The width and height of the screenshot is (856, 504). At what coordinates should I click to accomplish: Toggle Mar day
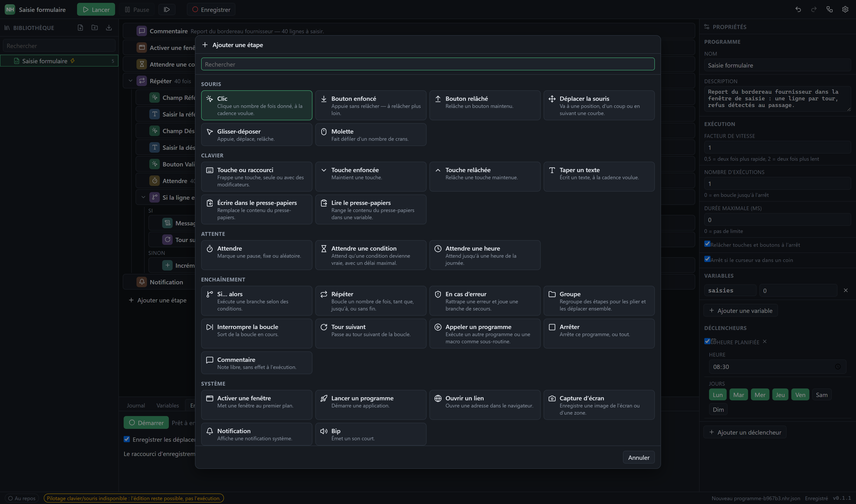click(739, 395)
